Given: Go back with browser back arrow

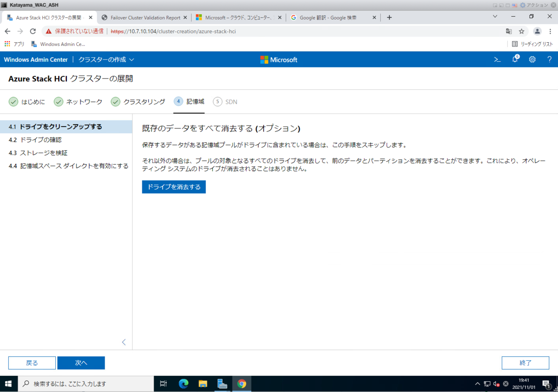Looking at the screenshot, I should click(7, 31).
